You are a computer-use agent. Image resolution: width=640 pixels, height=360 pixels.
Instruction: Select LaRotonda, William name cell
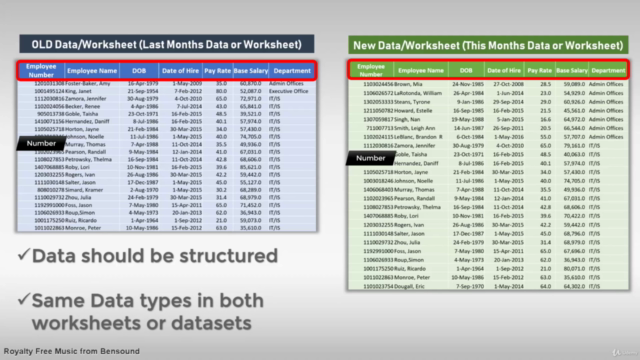(418, 93)
